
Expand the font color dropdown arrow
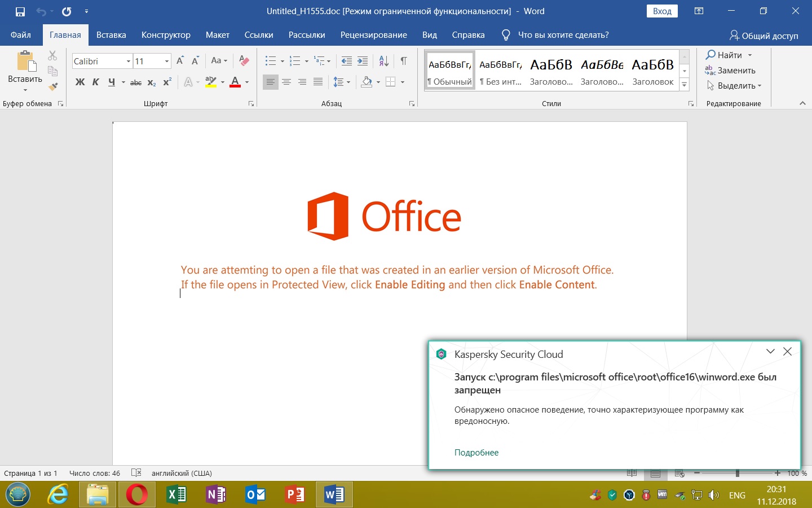coord(247,82)
